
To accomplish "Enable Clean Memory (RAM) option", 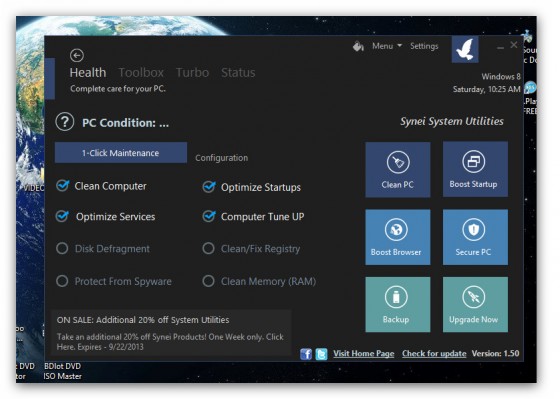I will click(x=209, y=281).
